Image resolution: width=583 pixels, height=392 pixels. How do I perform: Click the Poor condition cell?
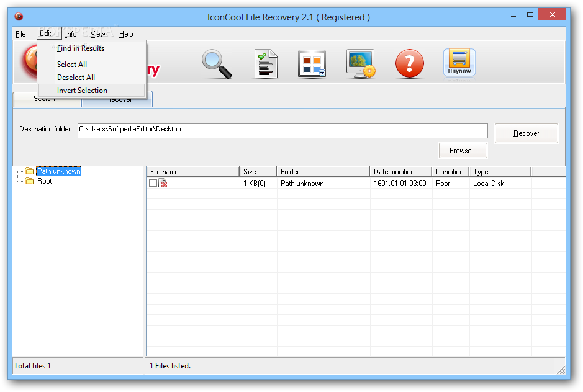(443, 184)
